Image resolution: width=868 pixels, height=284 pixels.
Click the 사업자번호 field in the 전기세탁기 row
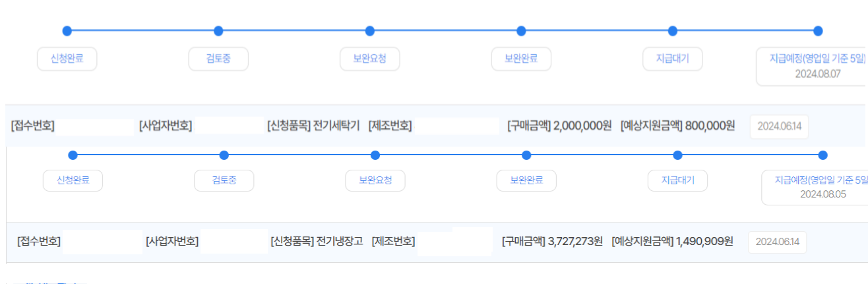[x=230, y=126]
